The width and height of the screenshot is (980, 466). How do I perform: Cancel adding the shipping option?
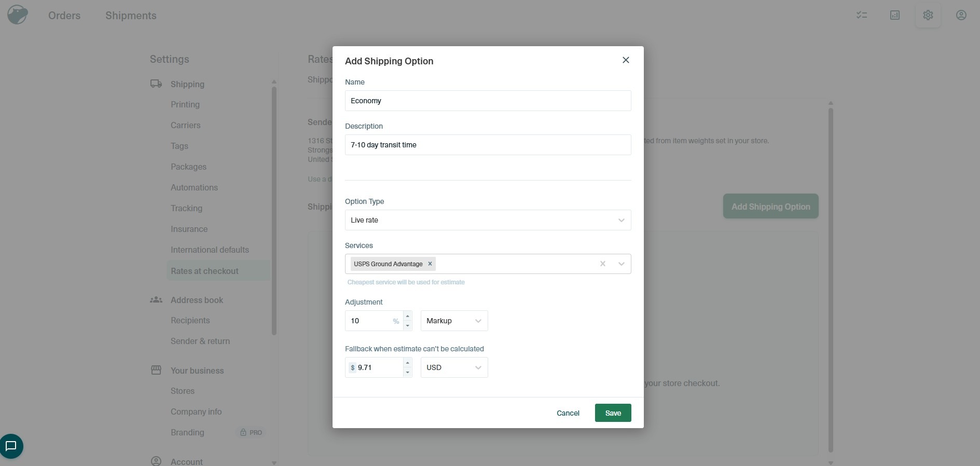click(568, 413)
